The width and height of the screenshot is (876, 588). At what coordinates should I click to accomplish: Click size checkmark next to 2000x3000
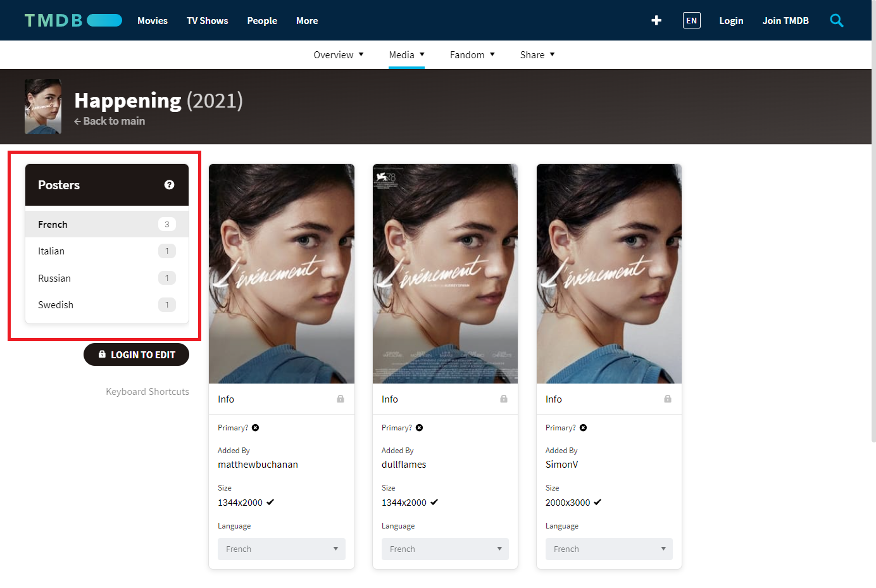pyautogui.click(x=598, y=502)
